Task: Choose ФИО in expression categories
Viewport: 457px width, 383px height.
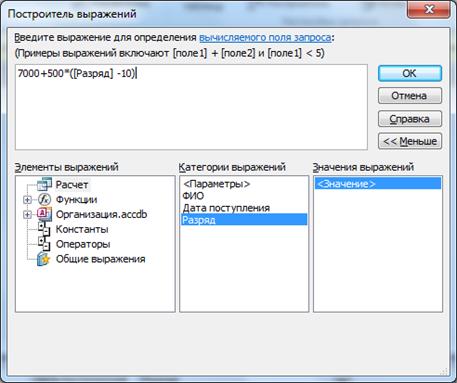Action: pyautogui.click(x=193, y=196)
